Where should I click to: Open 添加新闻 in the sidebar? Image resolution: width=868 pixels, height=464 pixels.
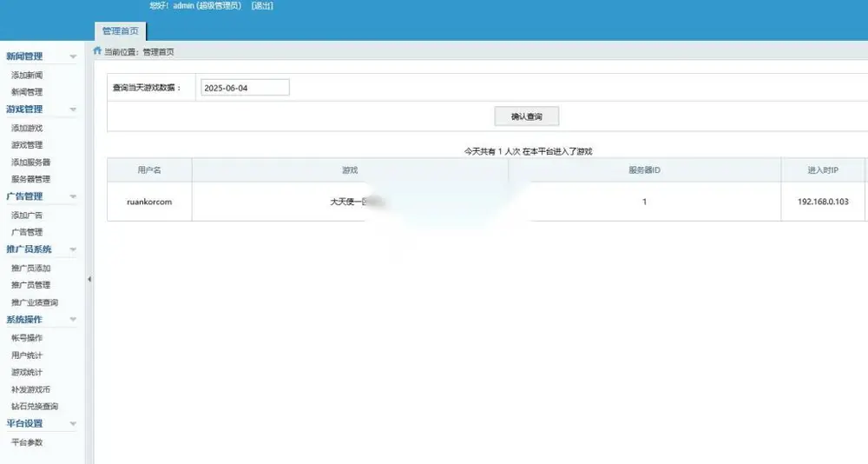click(x=27, y=75)
